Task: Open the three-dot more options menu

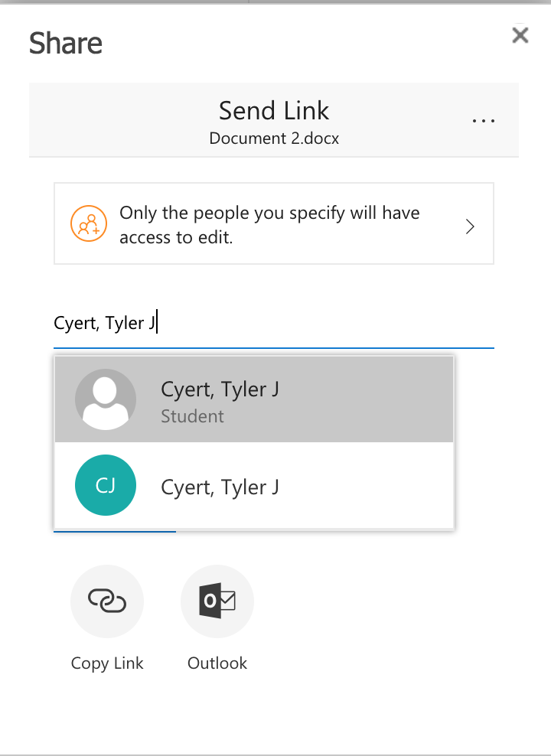Action: click(484, 120)
